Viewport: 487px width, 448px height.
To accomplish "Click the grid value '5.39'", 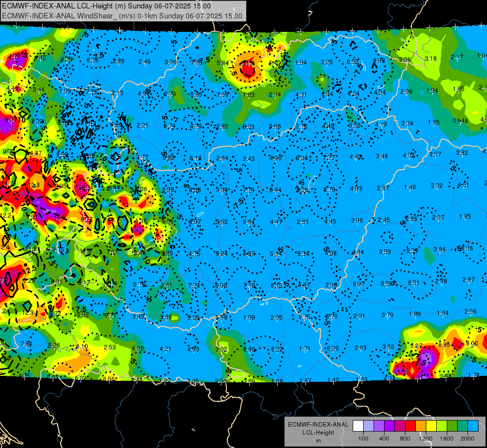I will click(412, 250).
